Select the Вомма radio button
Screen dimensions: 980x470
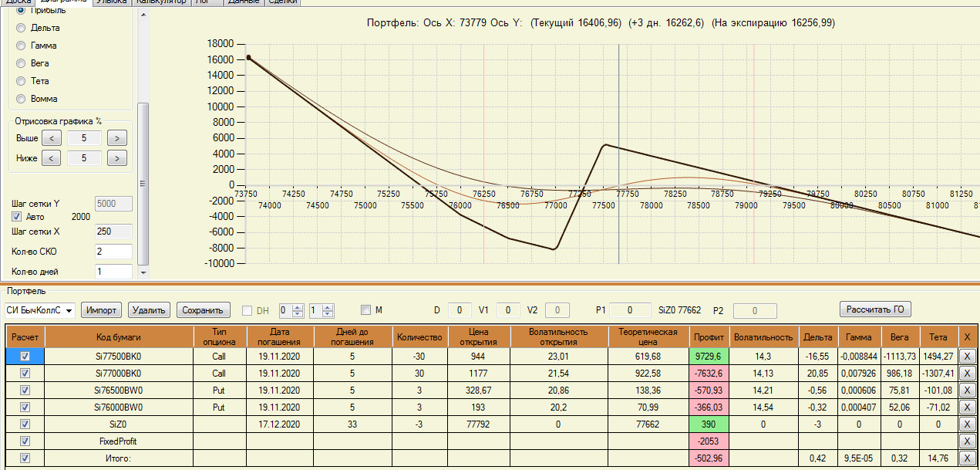click(x=22, y=99)
